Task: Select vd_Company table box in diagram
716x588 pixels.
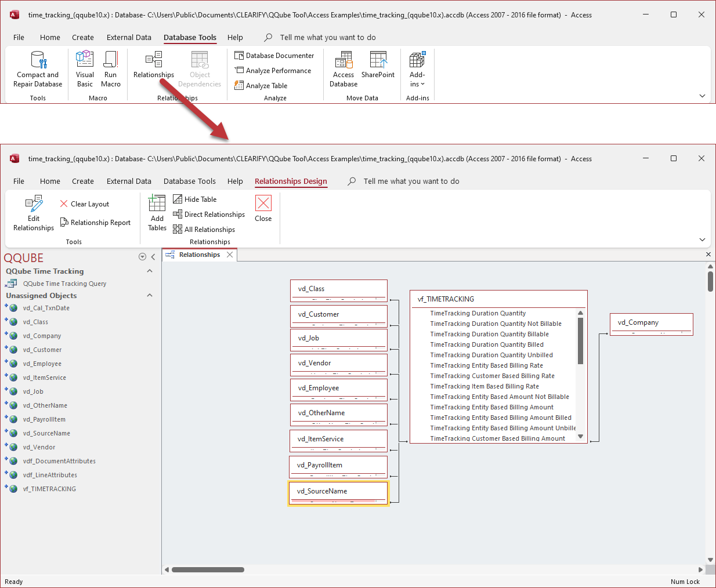Action: [x=652, y=324]
